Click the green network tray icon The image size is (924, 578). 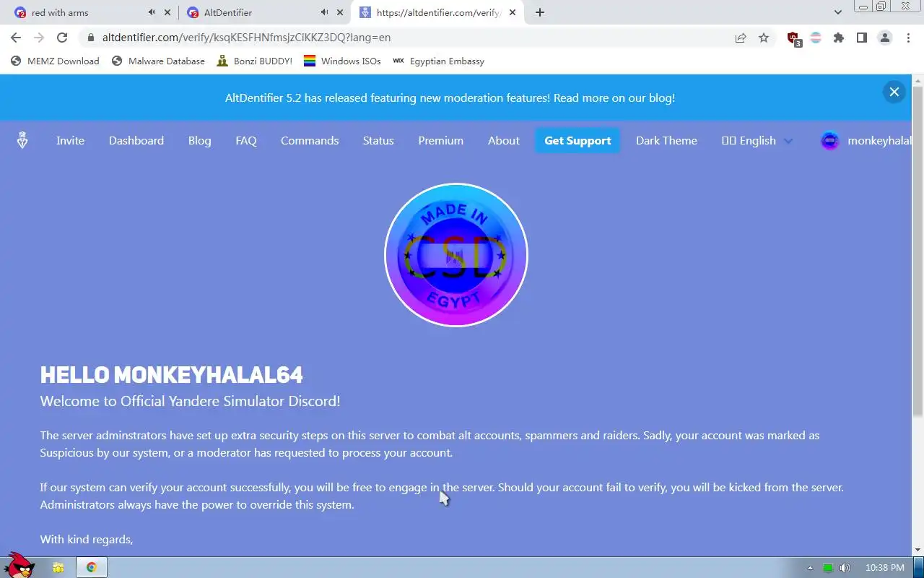828,568
